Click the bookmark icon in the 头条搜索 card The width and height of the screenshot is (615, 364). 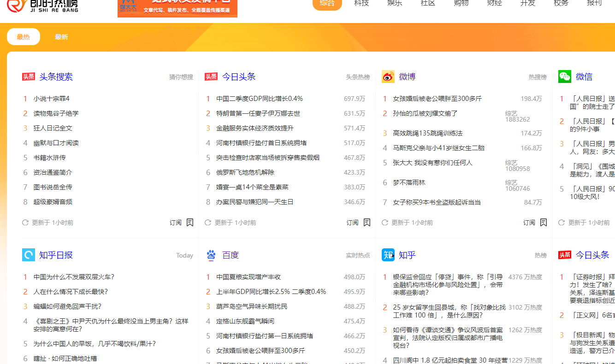click(190, 223)
